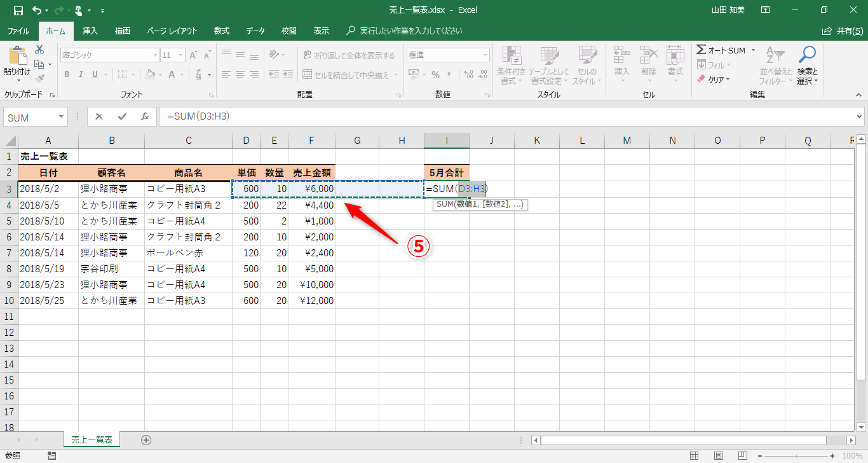Toggle Italic formatting
The image size is (868, 463).
point(81,74)
